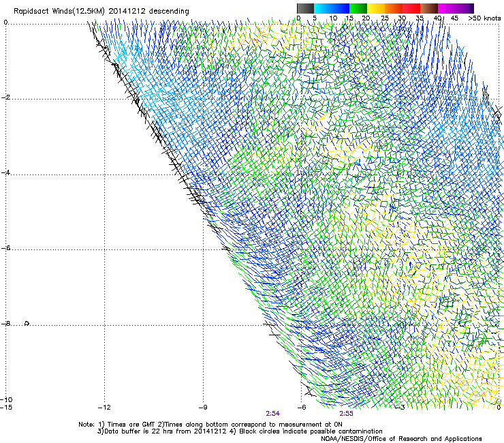Click the magenta 40-45 knots legend segment
504x443 pixels.
tap(447, 8)
